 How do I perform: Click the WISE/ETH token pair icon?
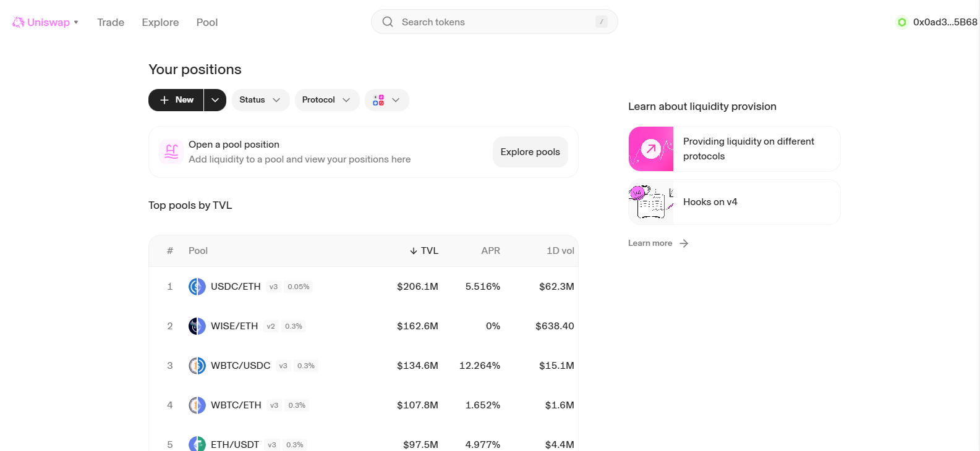[197, 326]
